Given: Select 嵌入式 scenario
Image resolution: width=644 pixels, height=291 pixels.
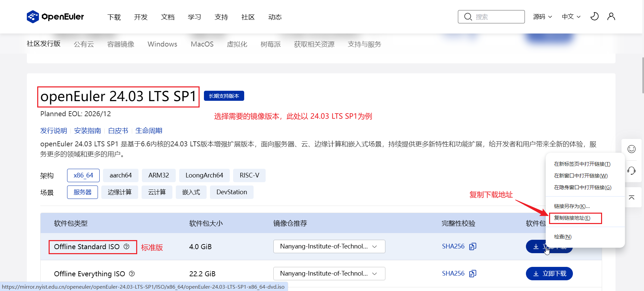Looking at the screenshot, I should (x=191, y=192).
